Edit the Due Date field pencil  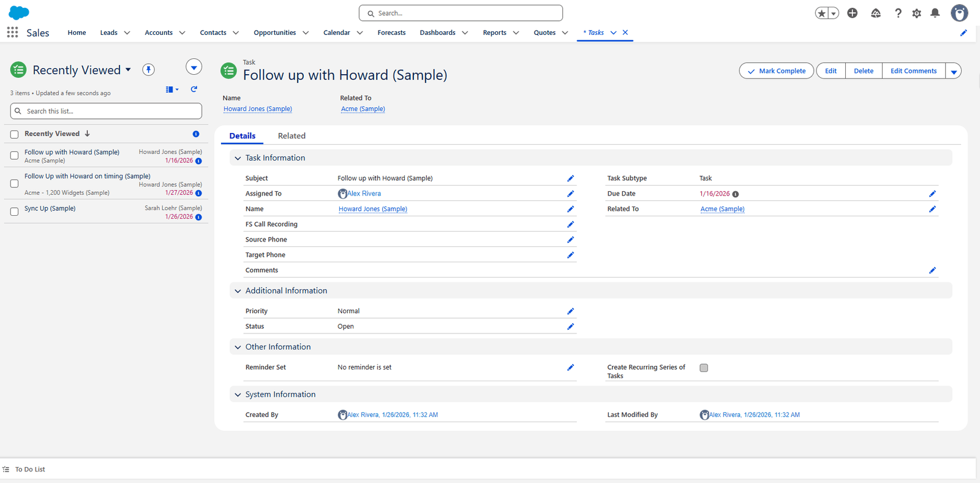click(932, 194)
